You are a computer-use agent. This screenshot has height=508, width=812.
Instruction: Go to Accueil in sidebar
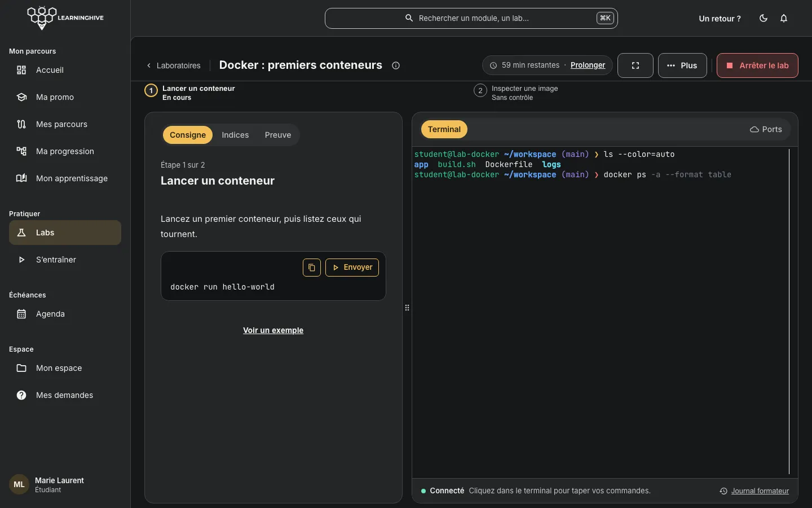[x=65, y=70]
